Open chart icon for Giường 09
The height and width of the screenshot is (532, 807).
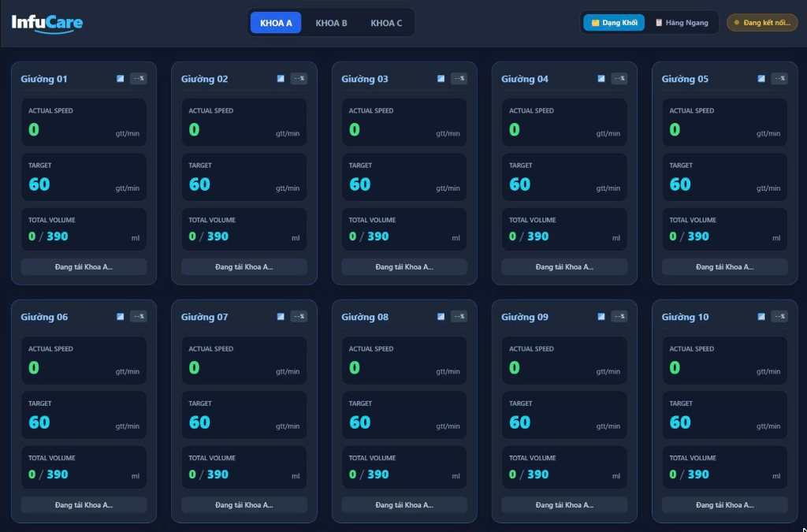click(x=601, y=316)
